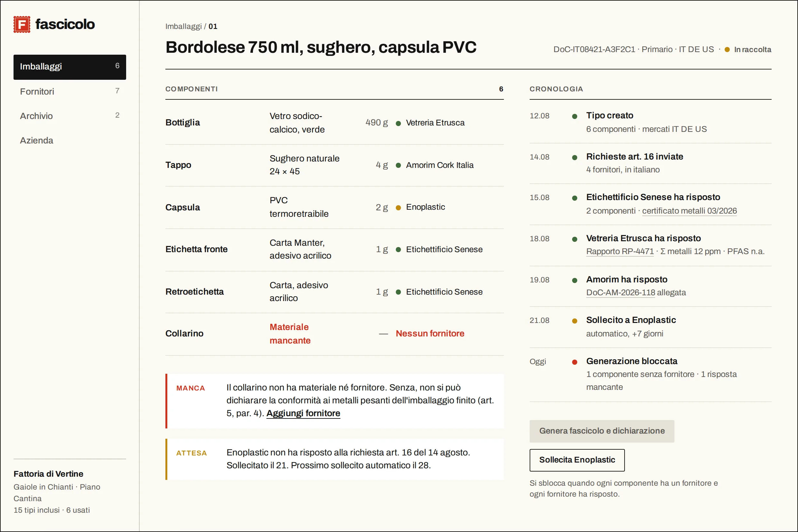Open the Azienda page
The image size is (798, 532).
click(70, 140)
